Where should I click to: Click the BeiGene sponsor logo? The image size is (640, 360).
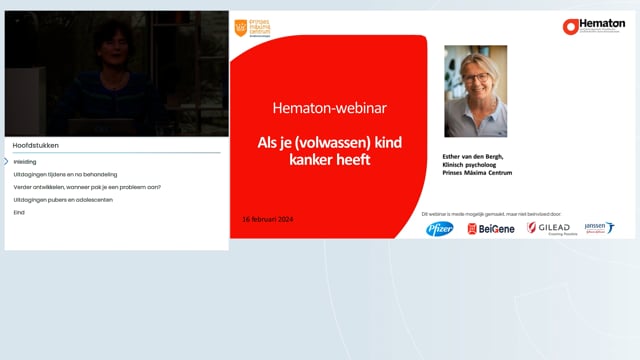tap(491, 229)
